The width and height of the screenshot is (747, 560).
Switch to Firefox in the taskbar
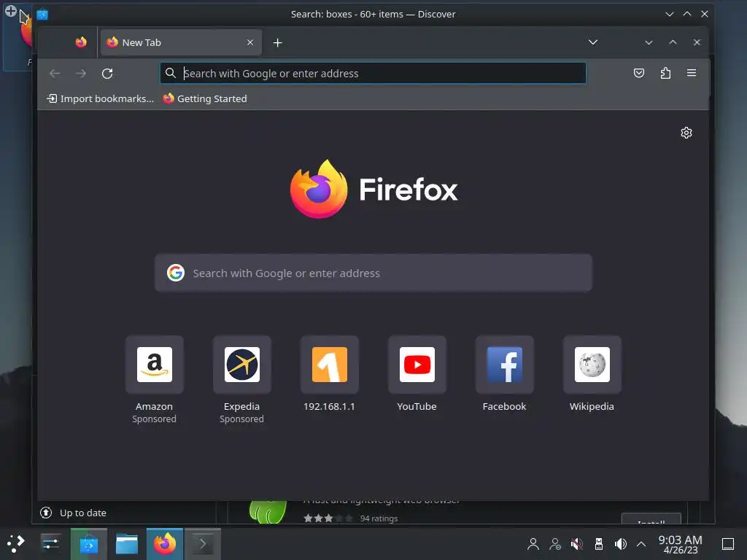165,544
